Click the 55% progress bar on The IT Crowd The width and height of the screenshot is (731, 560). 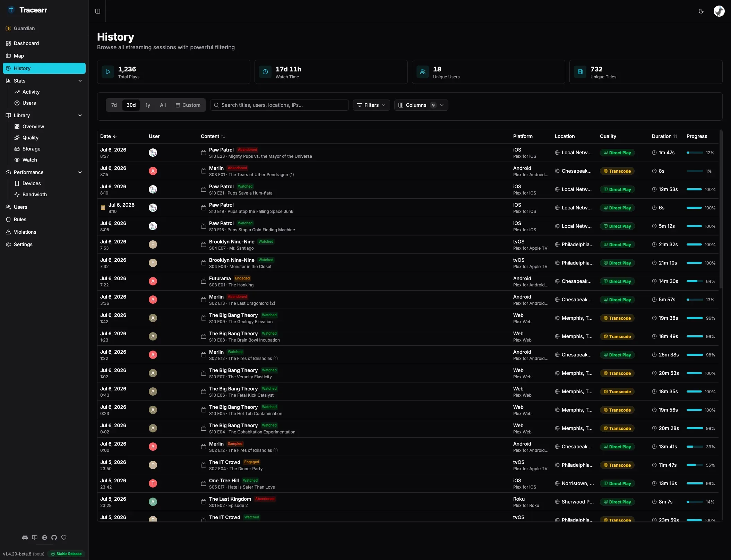[x=695, y=465]
